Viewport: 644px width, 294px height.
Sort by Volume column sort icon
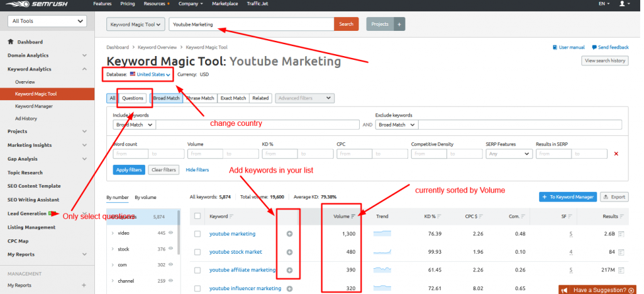point(353,217)
